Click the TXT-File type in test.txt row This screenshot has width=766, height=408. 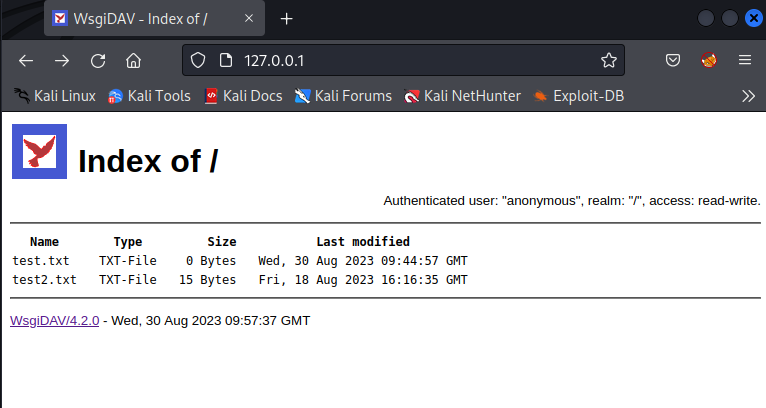coord(128,261)
